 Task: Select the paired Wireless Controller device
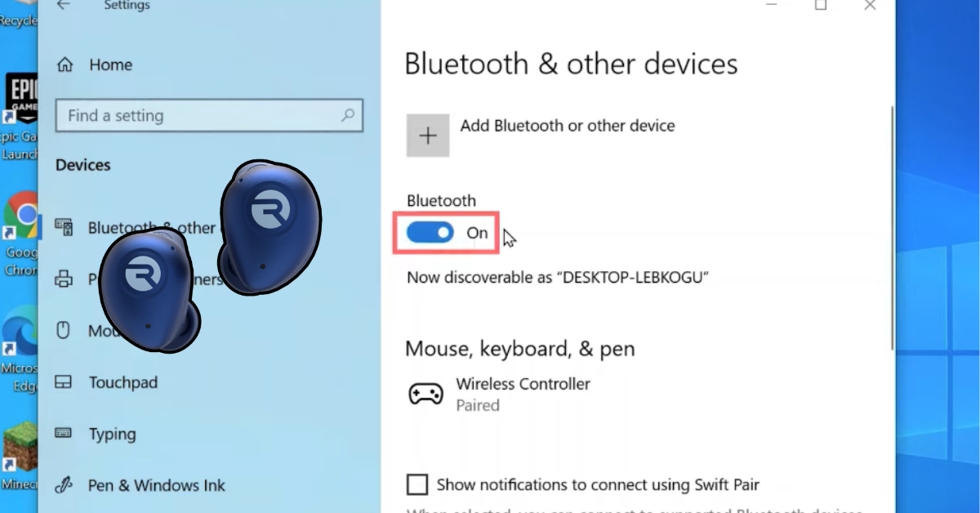pyautogui.click(x=523, y=394)
